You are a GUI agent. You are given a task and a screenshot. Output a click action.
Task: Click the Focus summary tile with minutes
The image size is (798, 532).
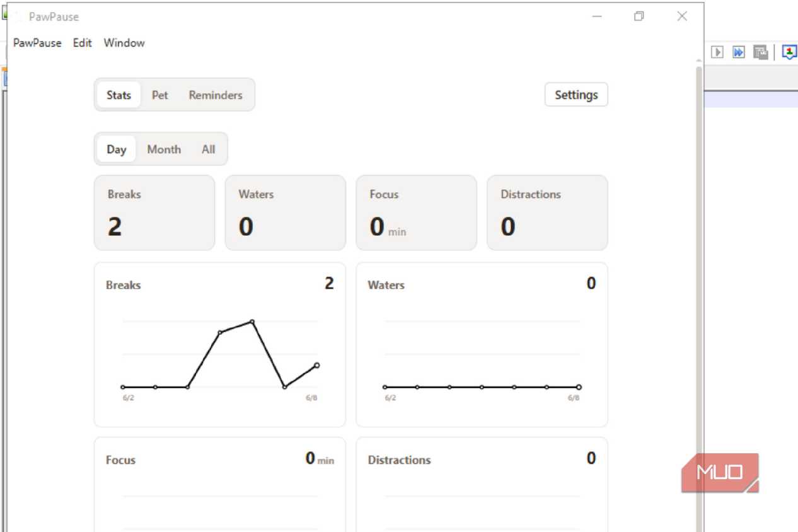click(417, 213)
